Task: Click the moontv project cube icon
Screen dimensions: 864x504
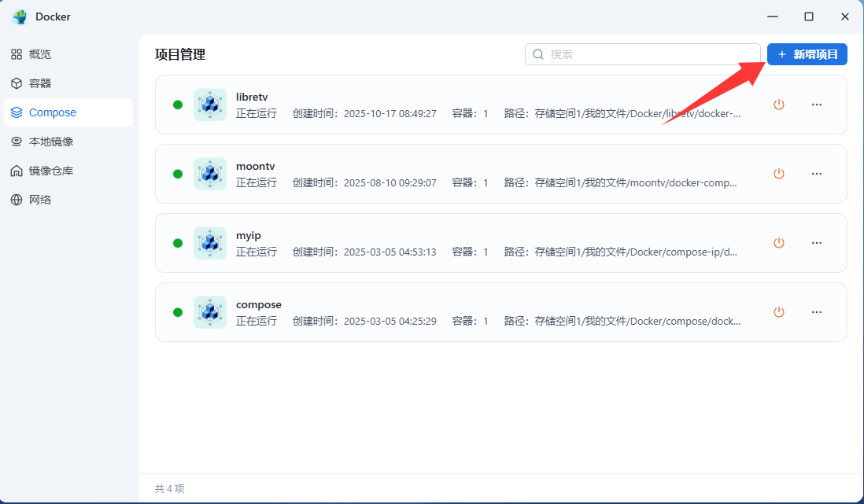Action: [210, 174]
